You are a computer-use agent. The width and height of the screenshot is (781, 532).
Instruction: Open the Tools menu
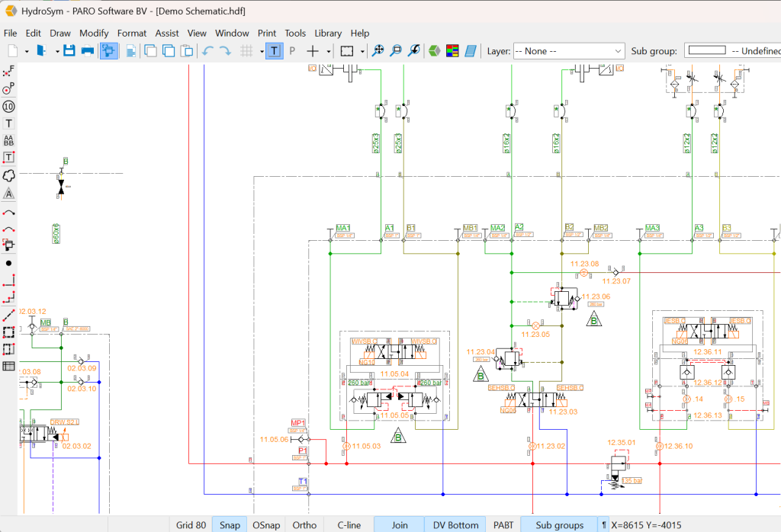coord(295,33)
